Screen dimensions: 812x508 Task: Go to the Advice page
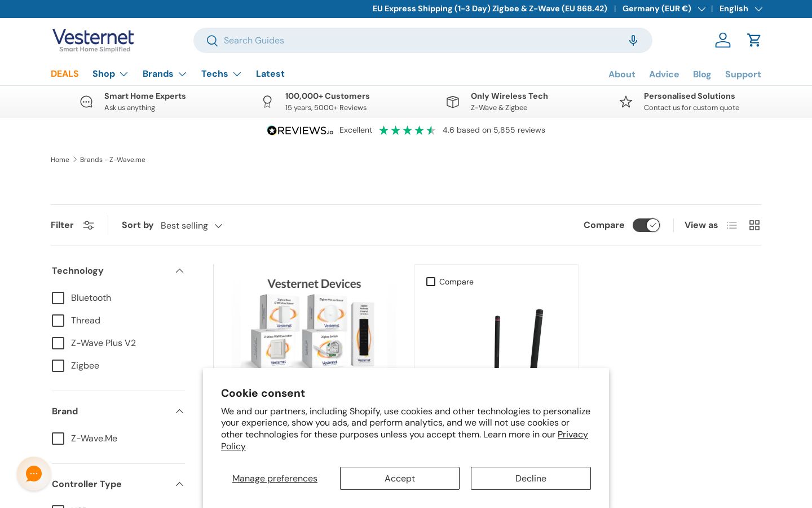[x=664, y=75]
